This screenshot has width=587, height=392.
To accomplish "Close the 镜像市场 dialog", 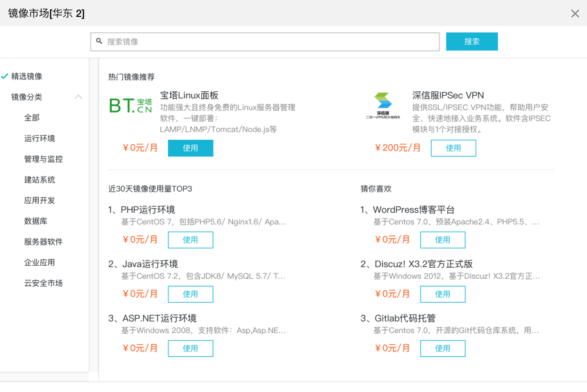I will click(575, 14).
